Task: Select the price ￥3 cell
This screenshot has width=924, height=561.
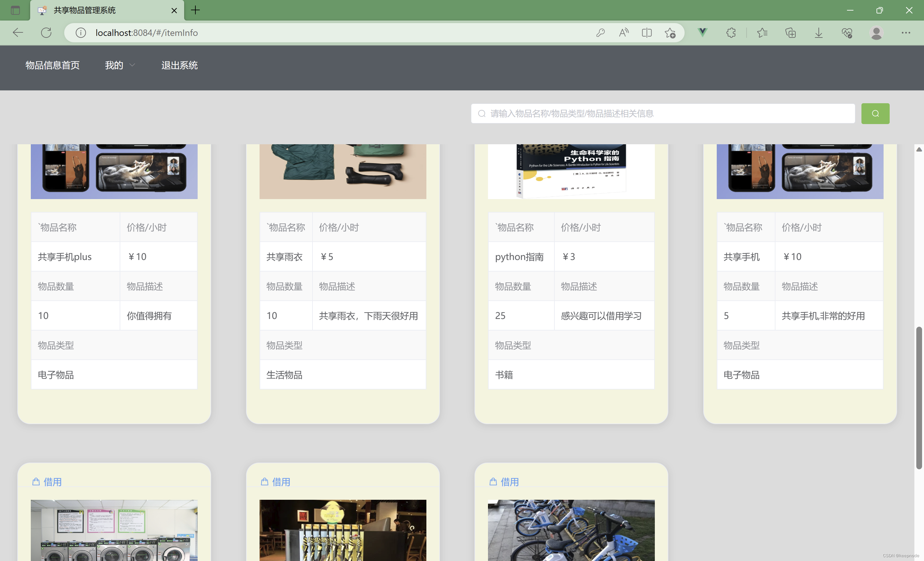Action: tap(604, 257)
